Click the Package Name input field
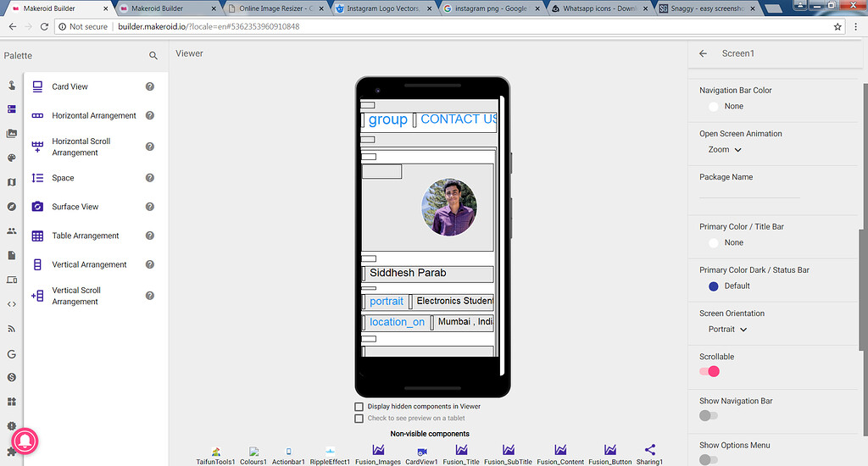The height and width of the screenshot is (466, 868). click(749, 191)
